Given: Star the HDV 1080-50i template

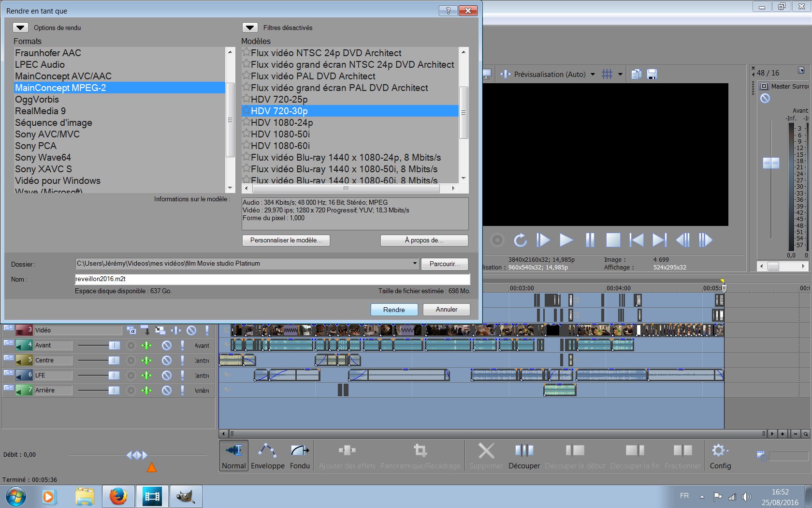Looking at the screenshot, I should 246,134.
